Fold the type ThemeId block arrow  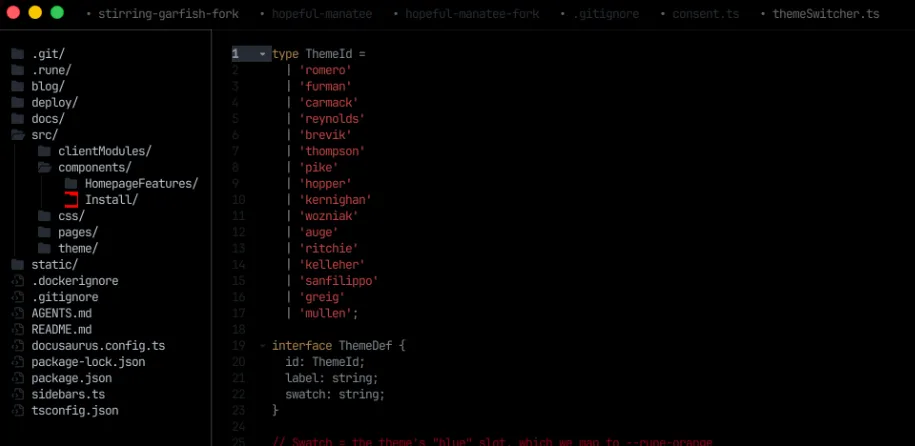262,54
